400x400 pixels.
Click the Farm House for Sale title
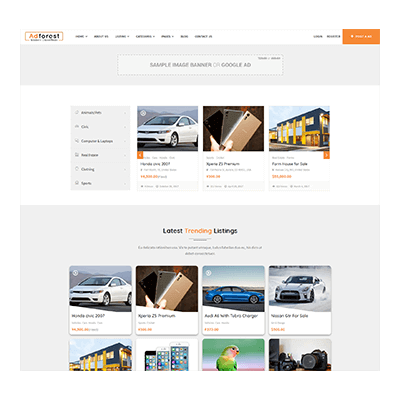(x=290, y=164)
